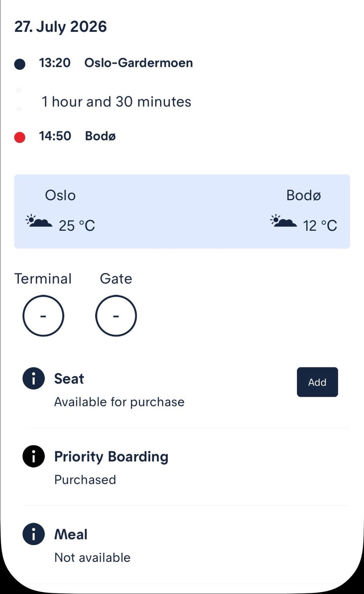Add a seat with the Add button
The height and width of the screenshot is (594, 364).
tap(317, 382)
